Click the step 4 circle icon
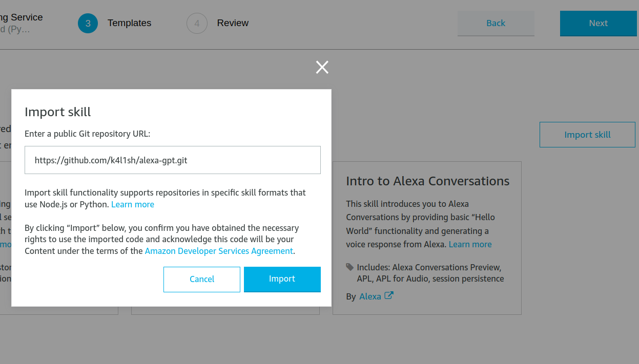This screenshot has width=639, height=364. [x=197, y=24]
